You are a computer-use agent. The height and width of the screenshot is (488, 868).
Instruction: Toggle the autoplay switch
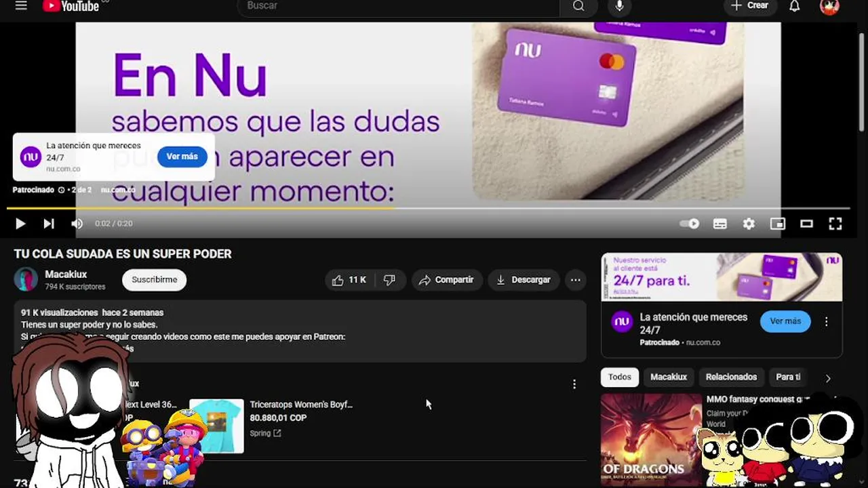(689, 224)
